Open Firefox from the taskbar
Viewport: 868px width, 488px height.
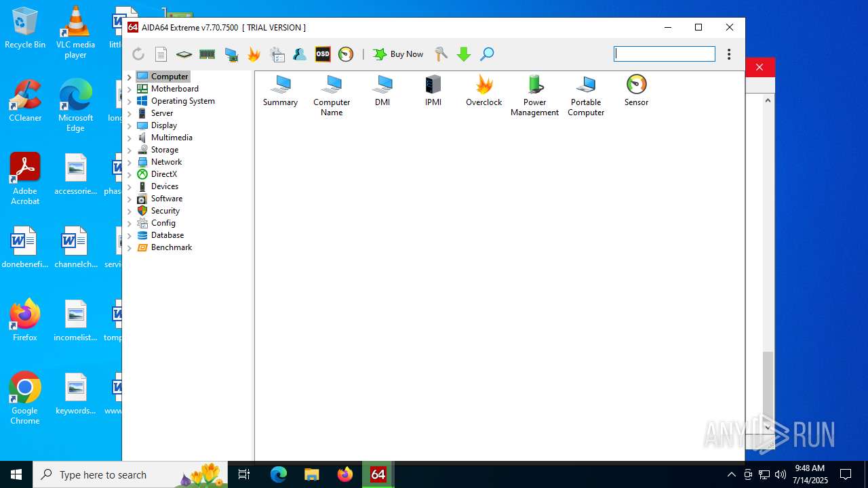(345, 474)
